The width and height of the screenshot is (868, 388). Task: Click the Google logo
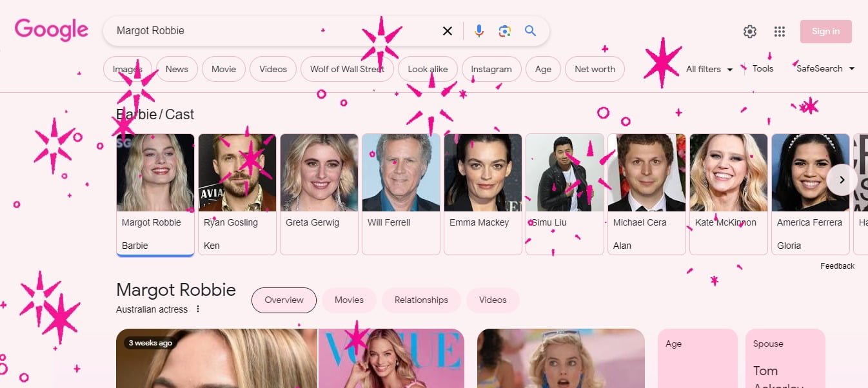[51, 30]
